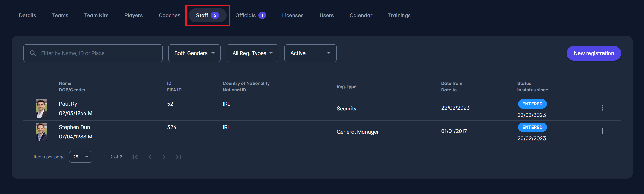The height and width of the screenshot is (194, 644).
Task: Go to first page of results
Action: pyautogui.click(x=135, y=157)
